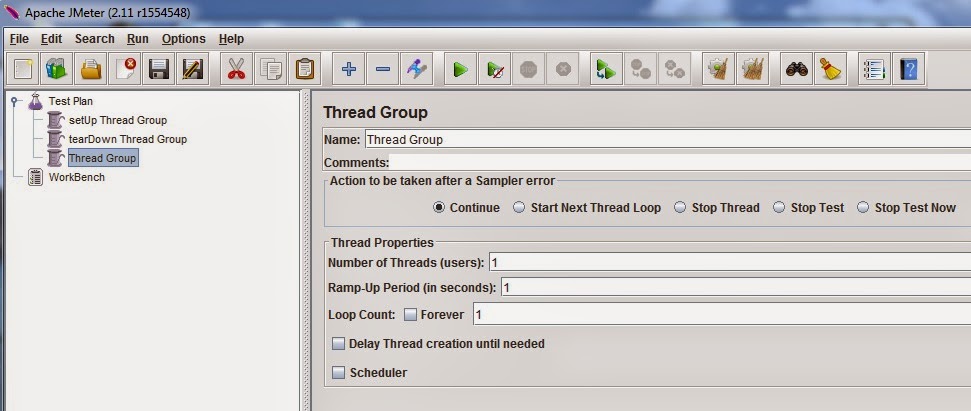Select Test Plan in the tree
The image size is (971, 411).
point(71,101)
